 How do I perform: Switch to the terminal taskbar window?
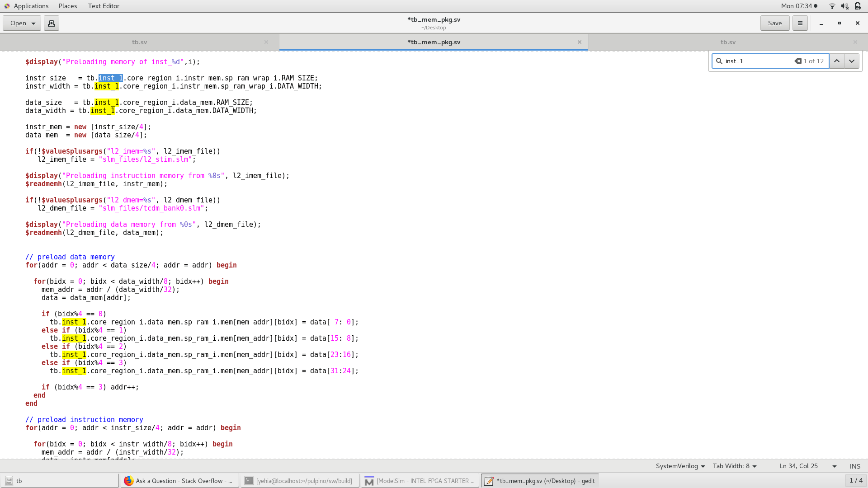300,481
